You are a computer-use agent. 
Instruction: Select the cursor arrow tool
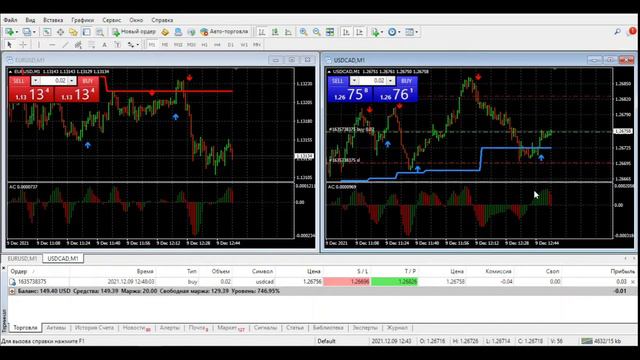tap(10, 44)
